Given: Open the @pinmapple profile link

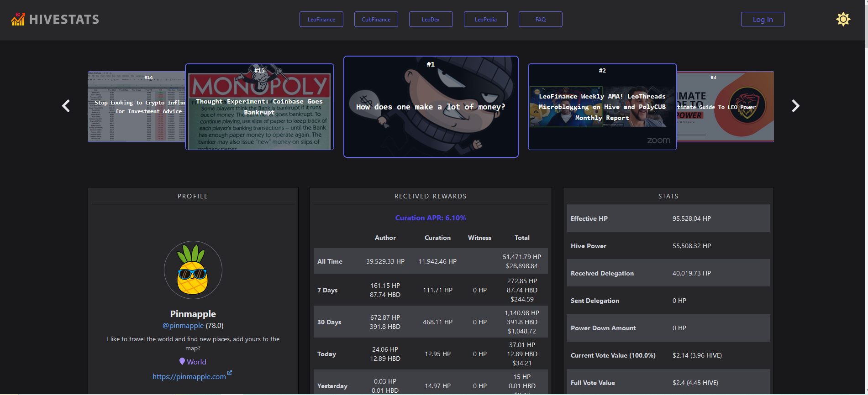Looking at the screenshot, I should tap(183, 326).
